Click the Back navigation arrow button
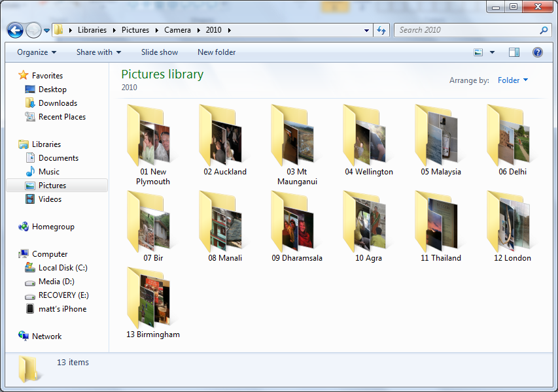Image resolution: width=558 pixels, height=392 pixels. pyautogui.click(x=15, y=30)
